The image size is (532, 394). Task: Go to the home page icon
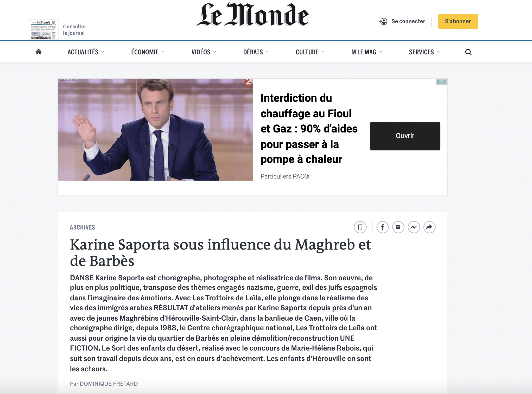(x=39, y=52)
